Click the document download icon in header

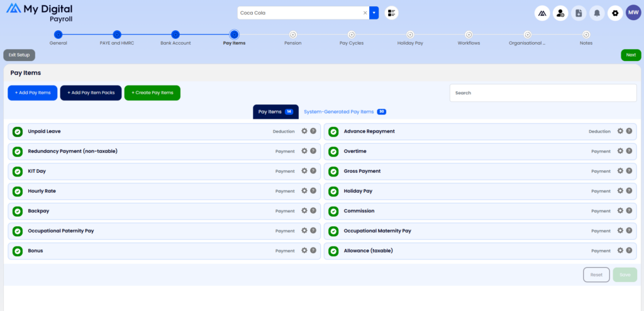click(579, 13)
